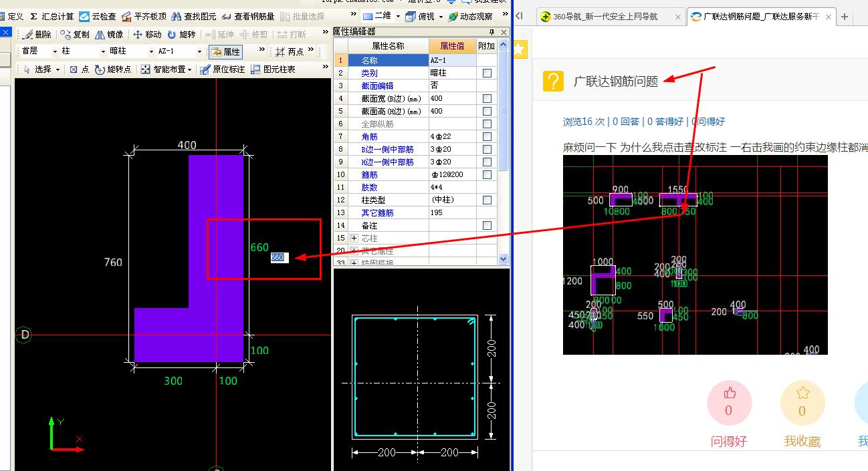Check 附加 box for 角筋 row
Viewport: 868px width, 471px height.
[487, 136]
